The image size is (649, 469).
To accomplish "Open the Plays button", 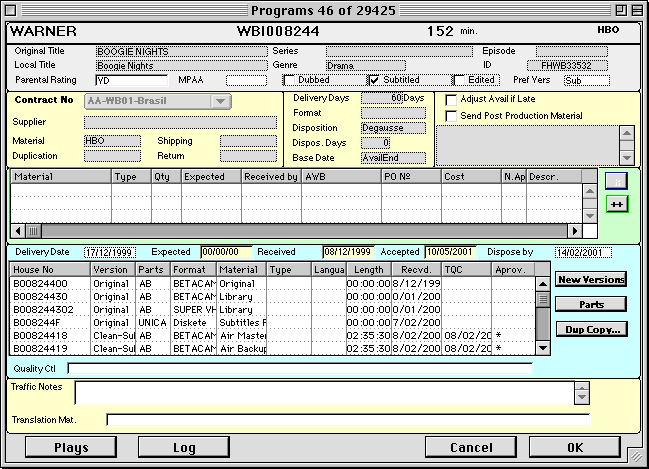I will [71, 447].
